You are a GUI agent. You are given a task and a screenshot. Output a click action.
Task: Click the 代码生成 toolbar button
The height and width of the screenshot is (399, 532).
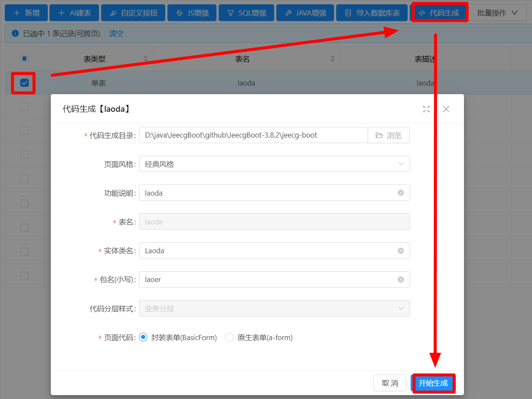point(439,13)
